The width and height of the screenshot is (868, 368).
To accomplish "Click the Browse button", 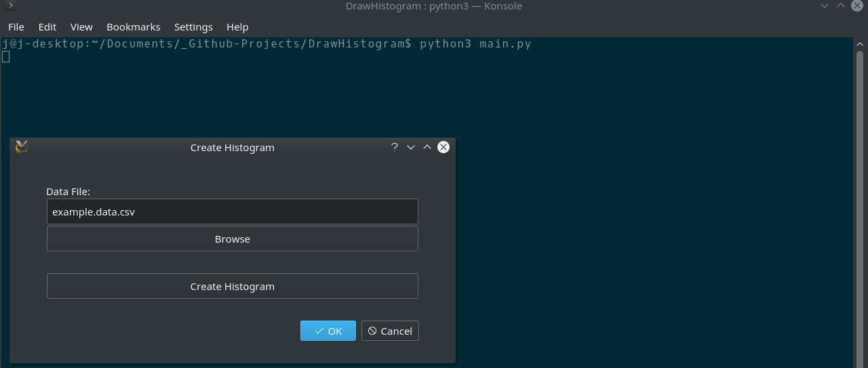I will pyautogui.click(x=233, y=239).
